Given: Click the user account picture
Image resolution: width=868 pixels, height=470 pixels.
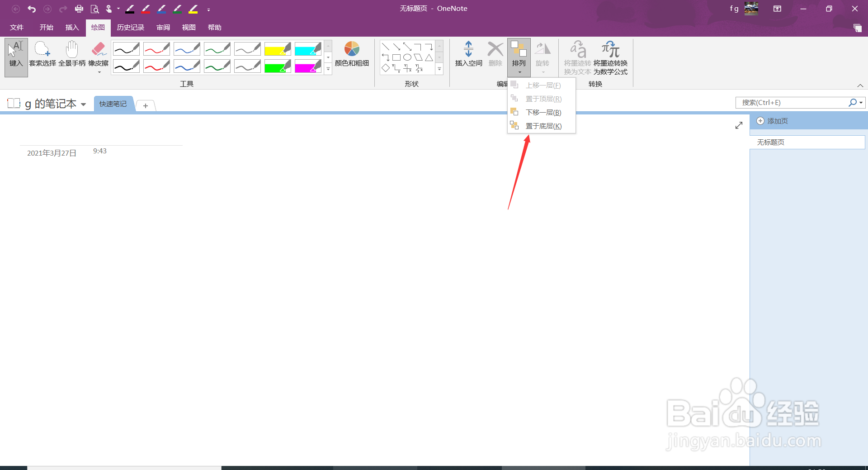Looking at the screenshot, I should coord(751,9).
